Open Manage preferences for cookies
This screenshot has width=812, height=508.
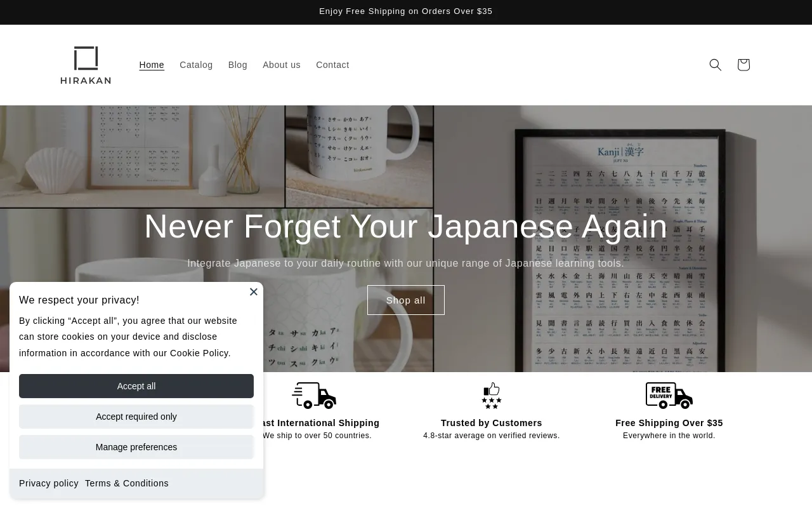point(136,447)
